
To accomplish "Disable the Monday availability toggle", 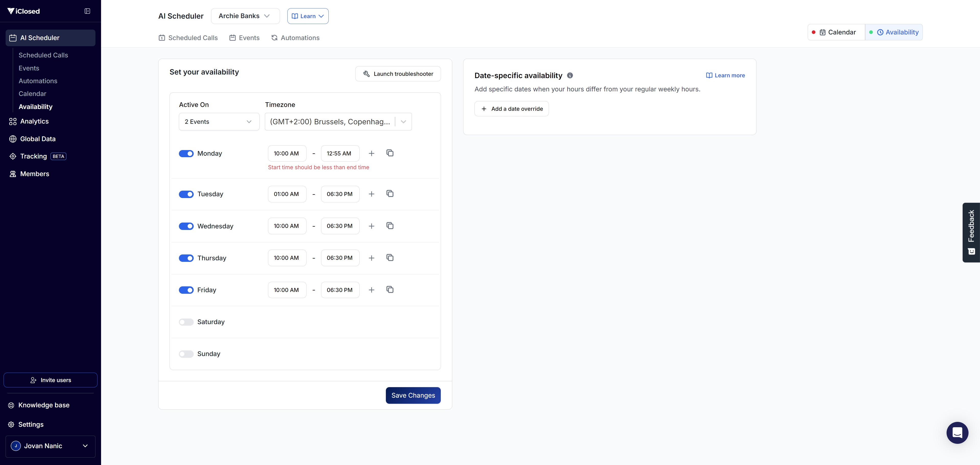I will pyautogui.click(x=186, y=154).
